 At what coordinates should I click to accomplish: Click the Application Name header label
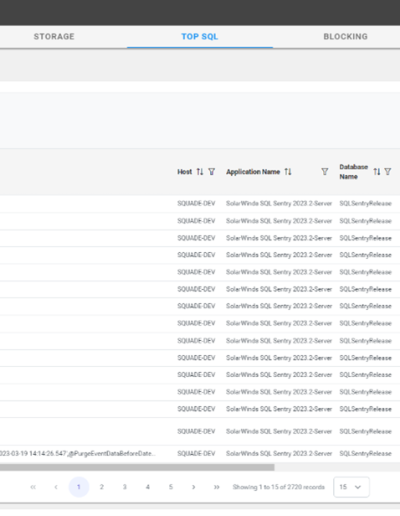pyautogui.click(x=253, y=172)
